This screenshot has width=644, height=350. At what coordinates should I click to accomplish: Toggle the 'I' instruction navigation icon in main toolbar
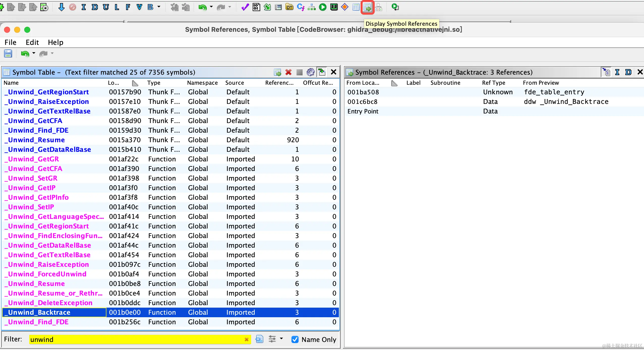84,7
